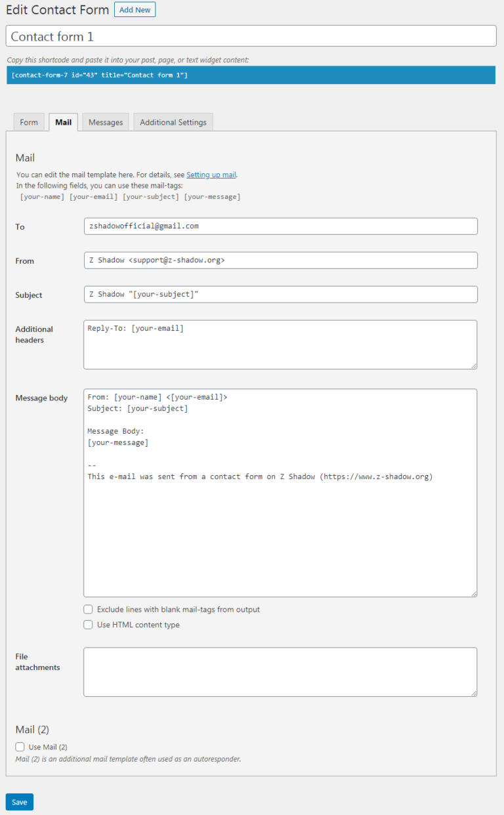Click inside the From field
Viewport: 504px width, 815px height.
[x=280, y=260]
